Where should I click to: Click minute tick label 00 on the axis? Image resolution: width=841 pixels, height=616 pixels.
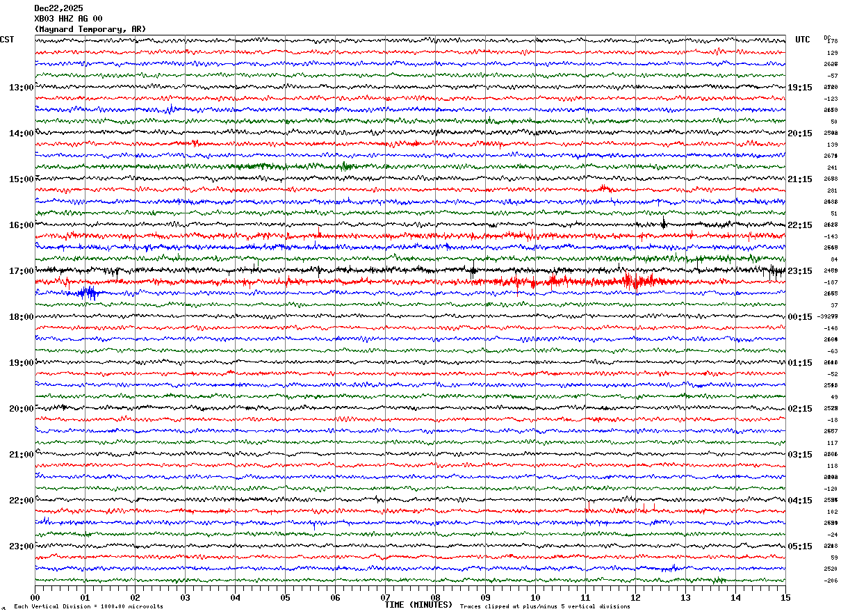(35, 597)
